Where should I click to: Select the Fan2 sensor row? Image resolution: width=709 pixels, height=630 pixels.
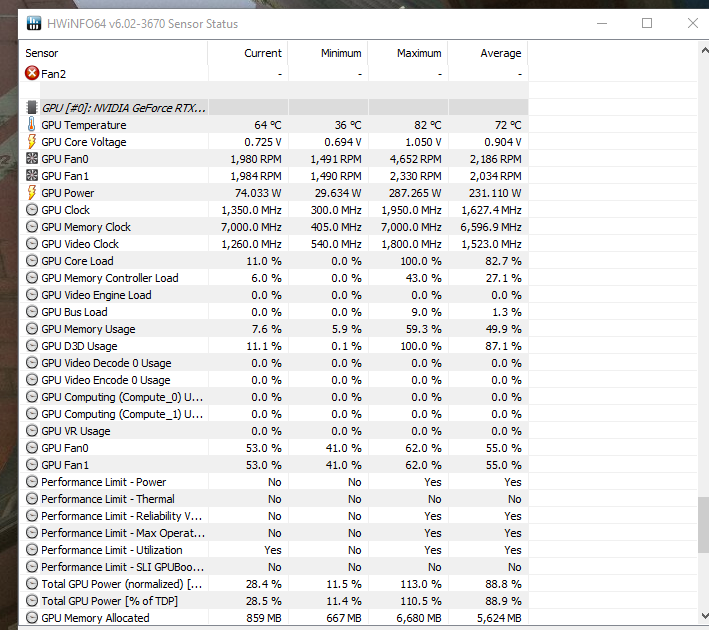click(274, 73)
